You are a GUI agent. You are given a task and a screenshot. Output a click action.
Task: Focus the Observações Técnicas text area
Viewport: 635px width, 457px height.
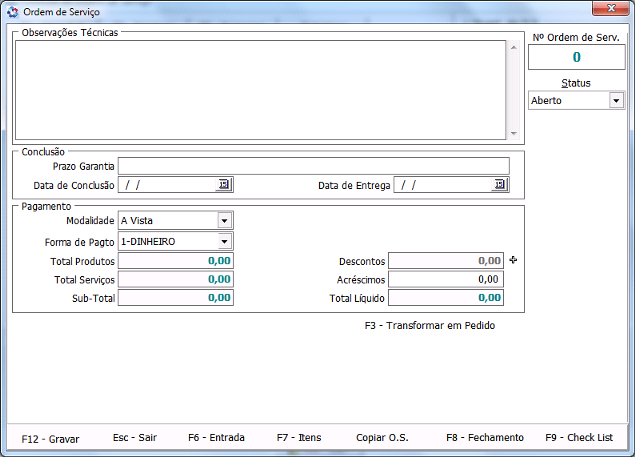click(x=260, y=90)
